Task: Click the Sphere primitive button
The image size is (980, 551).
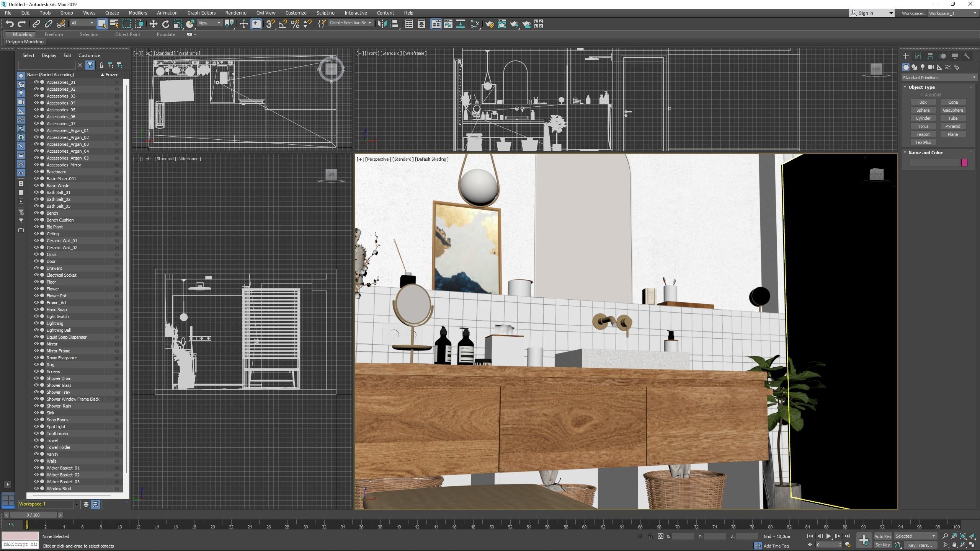Action: [x=923, y=110]
